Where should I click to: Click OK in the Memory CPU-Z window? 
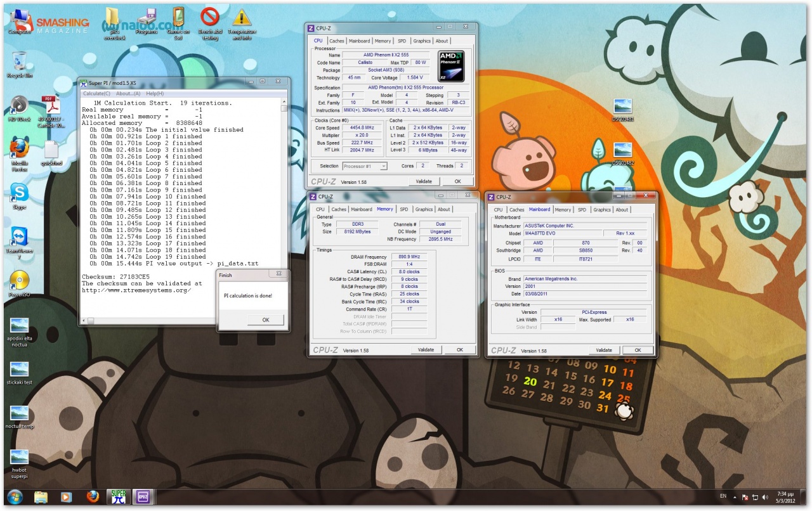tap(460, 350)
